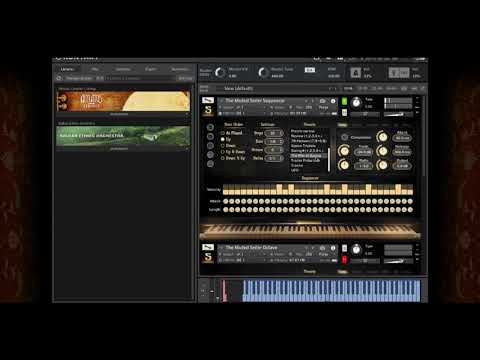This screenshot has width=480, height=360.
Task: Toggle the Compressor power button
Action: point(344,137)
